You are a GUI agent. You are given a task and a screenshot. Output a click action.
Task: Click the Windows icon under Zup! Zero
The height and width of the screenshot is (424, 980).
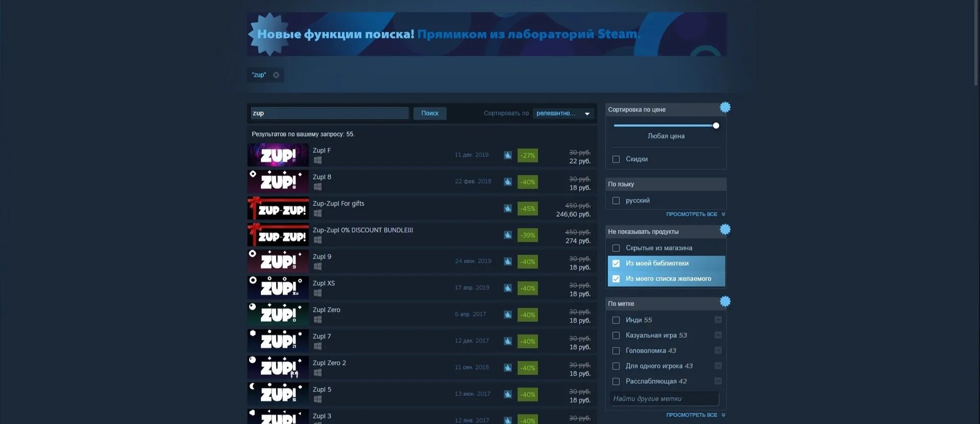click(x=317, y=320)
